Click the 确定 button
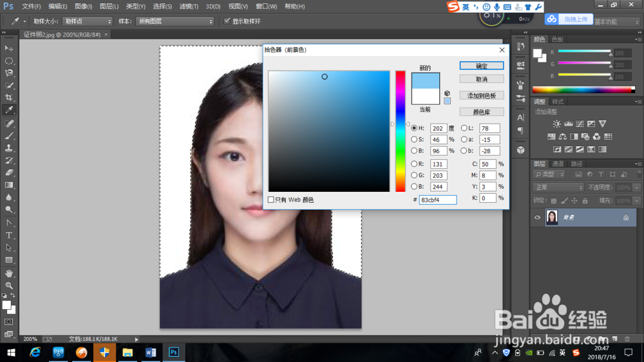Screen dimensions: 644x362 pyautogui.click(x=481, y=66)
